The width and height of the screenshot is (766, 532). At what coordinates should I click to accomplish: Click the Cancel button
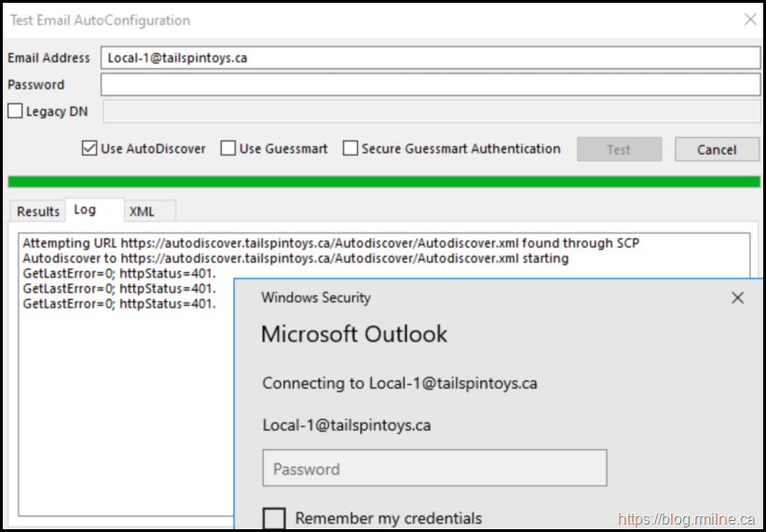tap(716, 149)
